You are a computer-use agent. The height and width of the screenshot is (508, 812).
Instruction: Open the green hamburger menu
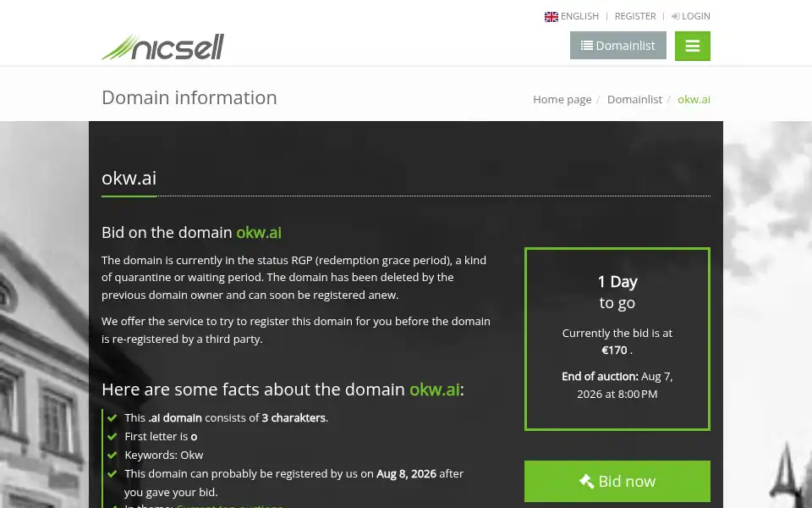click(x=693, y=46)
